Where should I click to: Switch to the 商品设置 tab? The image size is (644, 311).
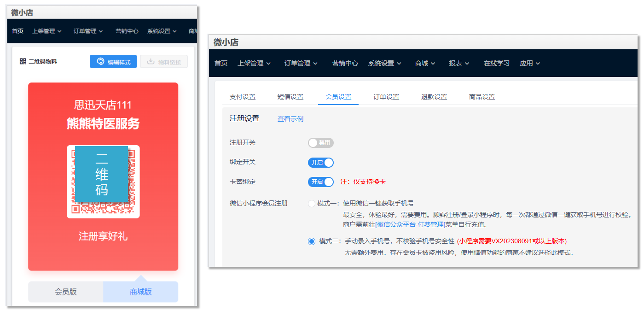[482, 97]
